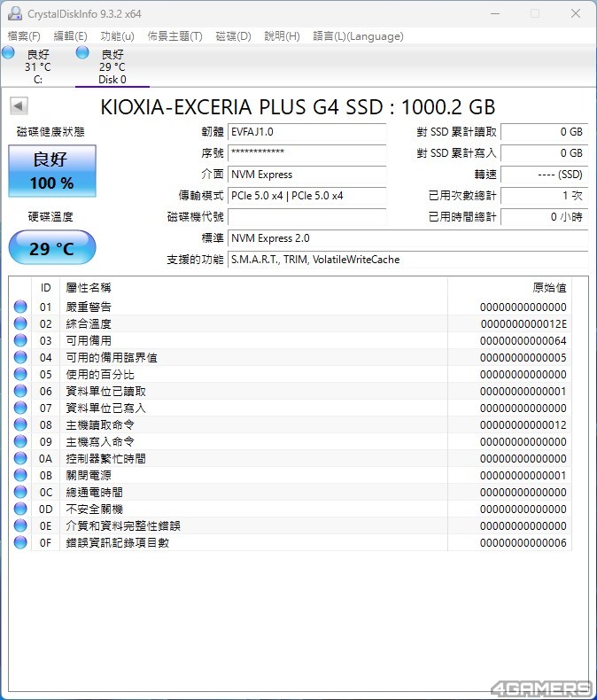597x700 pixels.
Task: Click the attribute name 控制器繁忙時間
Action: pos(105,458)
